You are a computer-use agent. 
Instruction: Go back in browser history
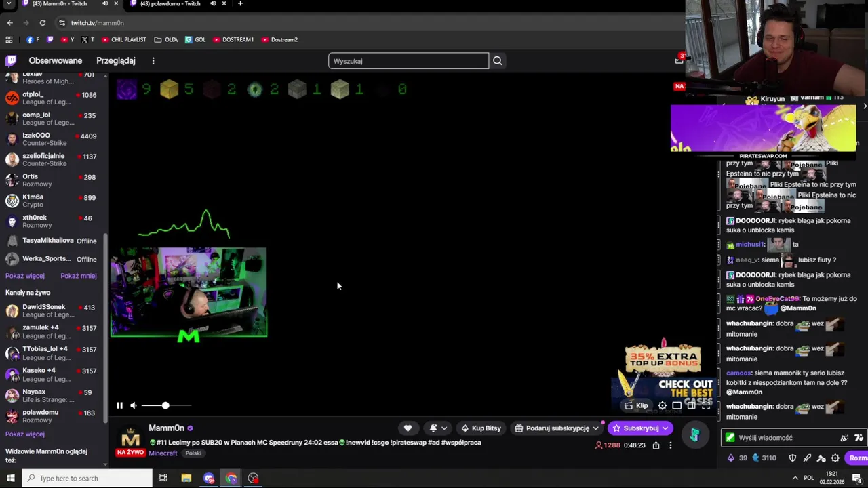(x=9, y=23)
